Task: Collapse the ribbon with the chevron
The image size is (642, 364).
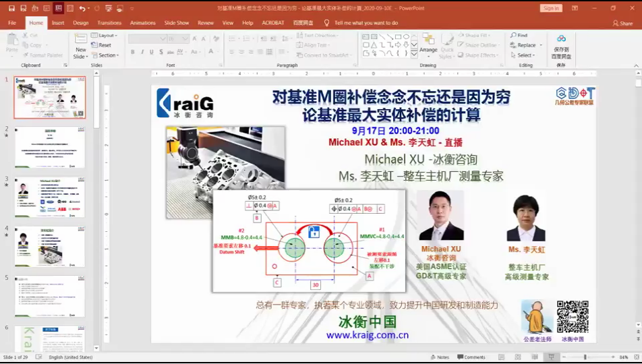Action: point(636,65)
